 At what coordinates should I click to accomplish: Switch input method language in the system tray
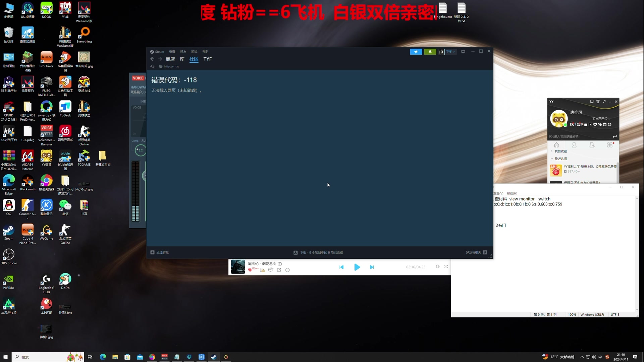click(600, 357)
